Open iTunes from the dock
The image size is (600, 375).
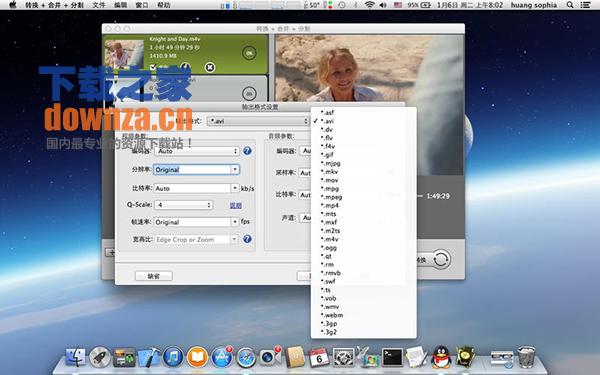coord(173,357)
